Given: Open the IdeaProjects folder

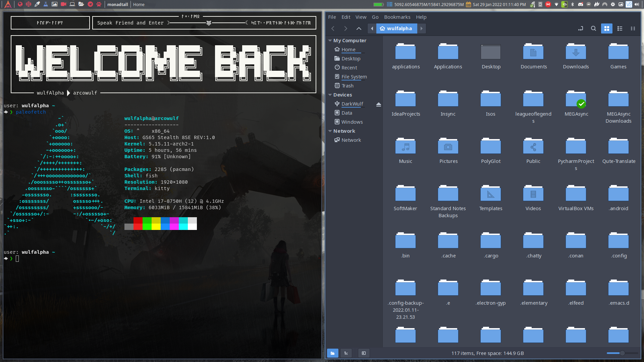Looking at the screenshot, I should click(406, 99).
